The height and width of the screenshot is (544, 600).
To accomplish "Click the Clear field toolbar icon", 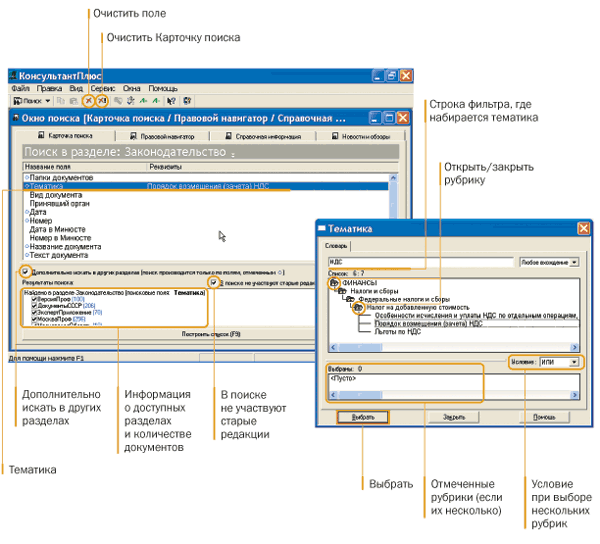I will coord(89,101).
